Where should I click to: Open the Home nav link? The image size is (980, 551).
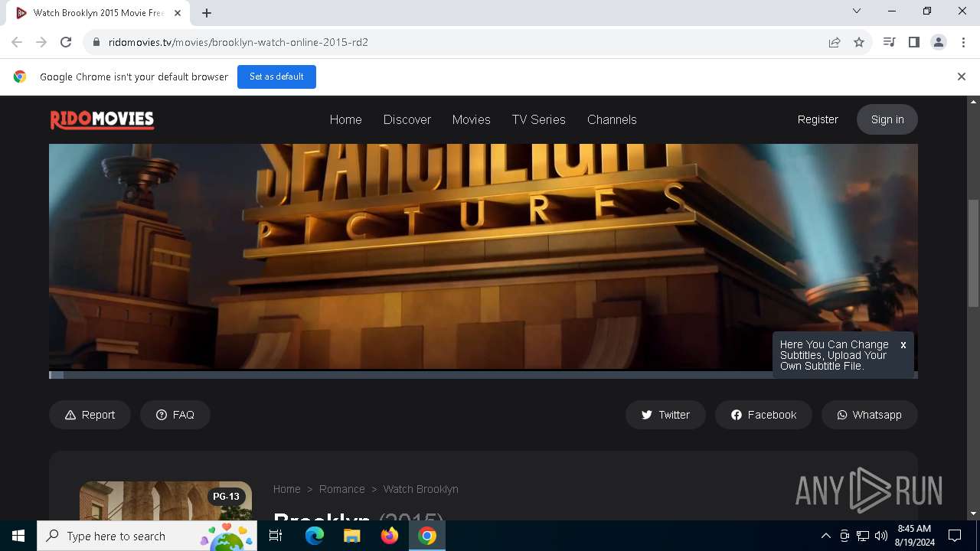tap(345, 119)
